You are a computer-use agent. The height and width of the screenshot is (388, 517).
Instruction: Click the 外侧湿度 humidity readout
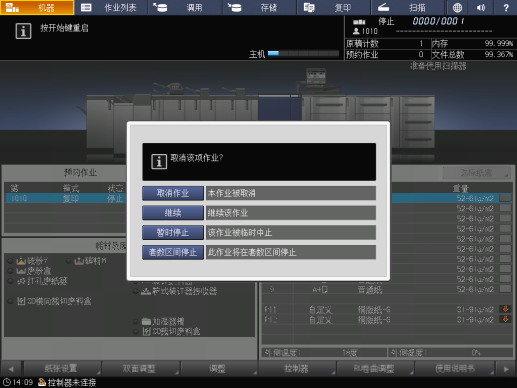(450, 352)
